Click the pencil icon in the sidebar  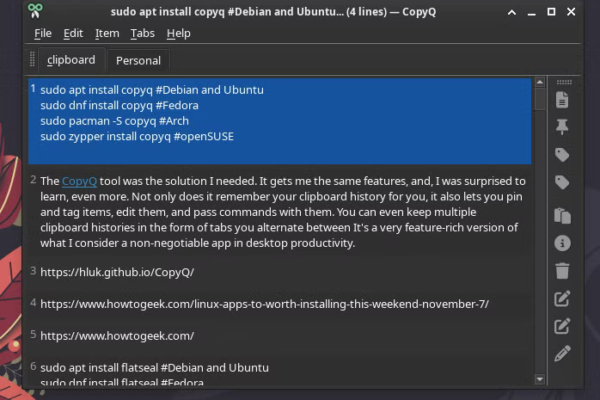[x=562, y=352]
